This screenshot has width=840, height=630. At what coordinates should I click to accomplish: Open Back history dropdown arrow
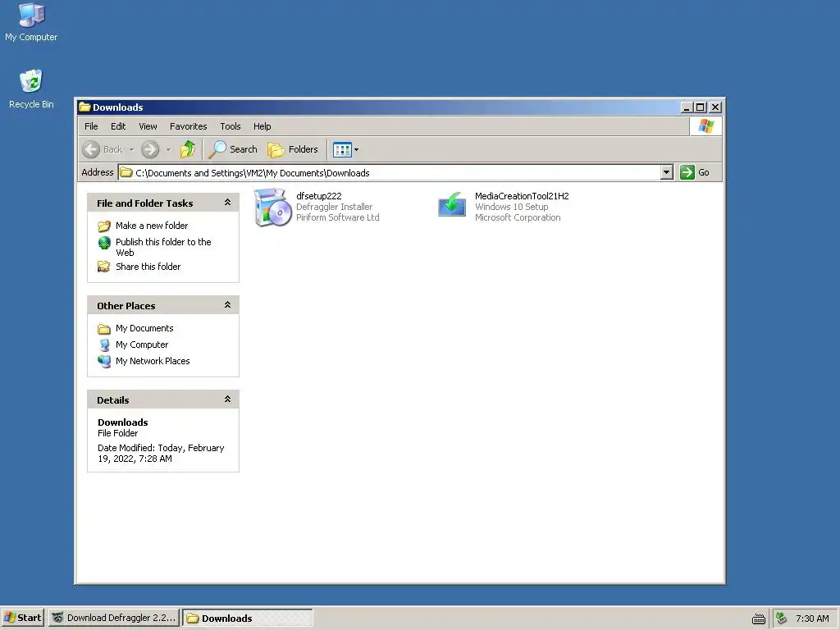tap(131, 149)
